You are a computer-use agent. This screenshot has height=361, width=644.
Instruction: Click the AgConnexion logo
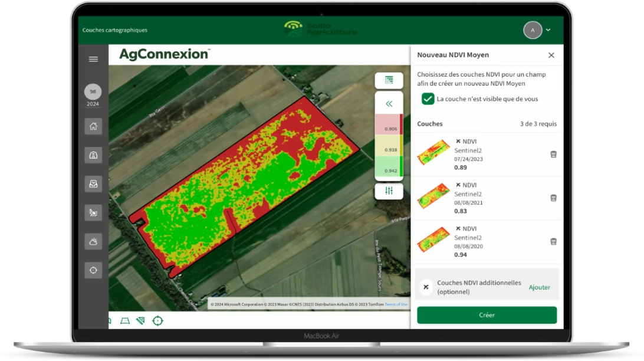tap(165, 54)
